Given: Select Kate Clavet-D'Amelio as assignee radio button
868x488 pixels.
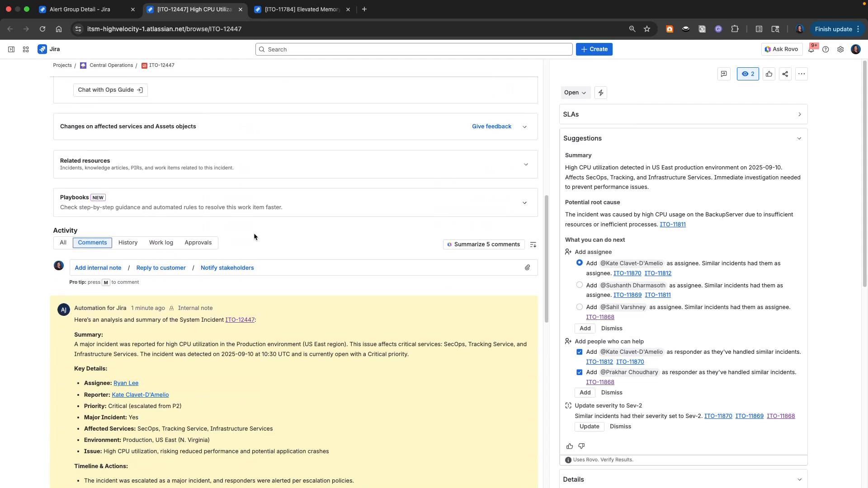Looking at the screenshot, I should coord(579,263).
